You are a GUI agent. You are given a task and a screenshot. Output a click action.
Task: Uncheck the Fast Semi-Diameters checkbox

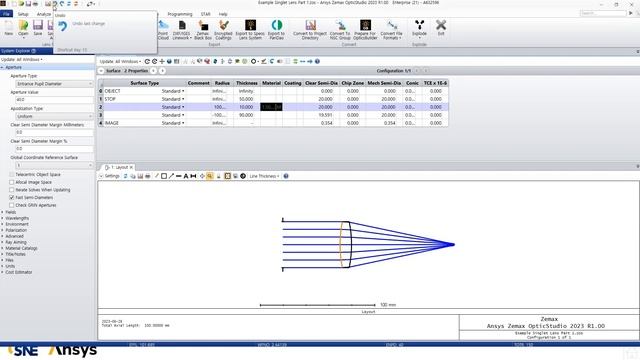click(x=12, y=198)
